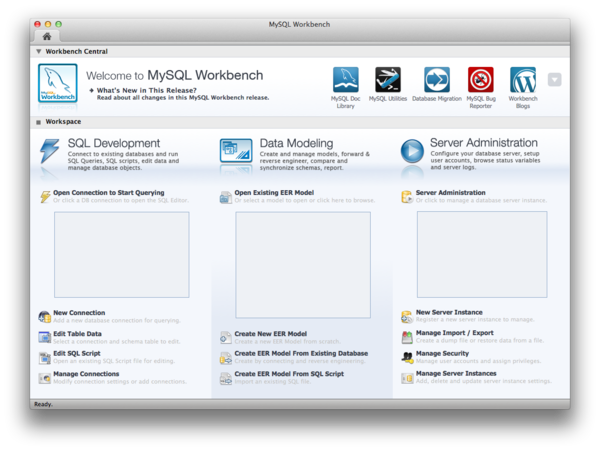This screenshot has width=600, height=451.
Task: Click the Server Administration play icon
Action: coord(412,151)
